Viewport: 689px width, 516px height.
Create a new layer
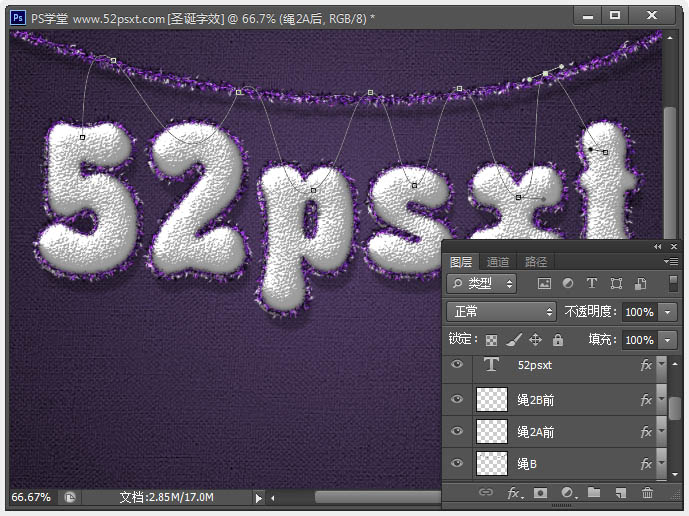(x=620, y=493)
